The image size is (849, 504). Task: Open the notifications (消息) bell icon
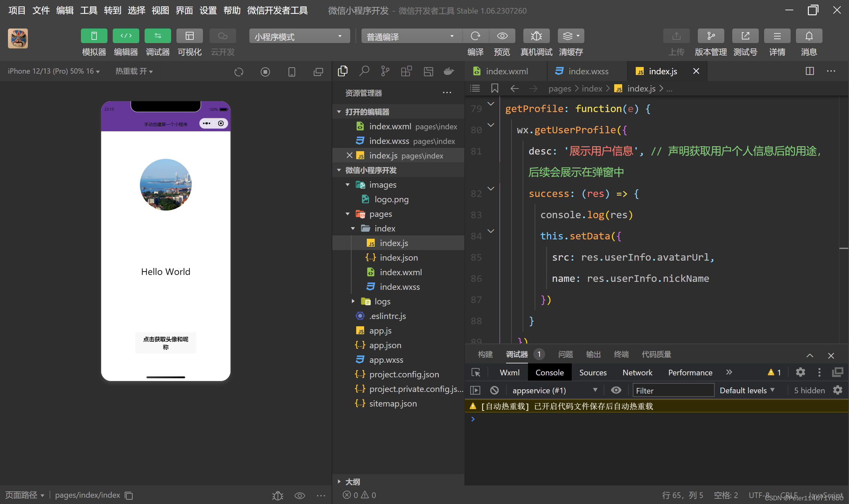(809, 36)
